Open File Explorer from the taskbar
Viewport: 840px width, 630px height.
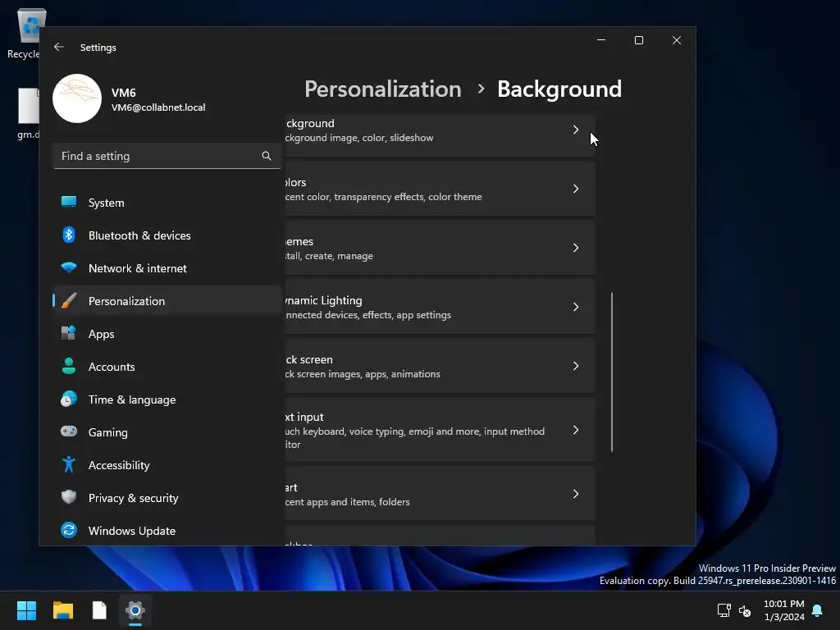point(62,610)
